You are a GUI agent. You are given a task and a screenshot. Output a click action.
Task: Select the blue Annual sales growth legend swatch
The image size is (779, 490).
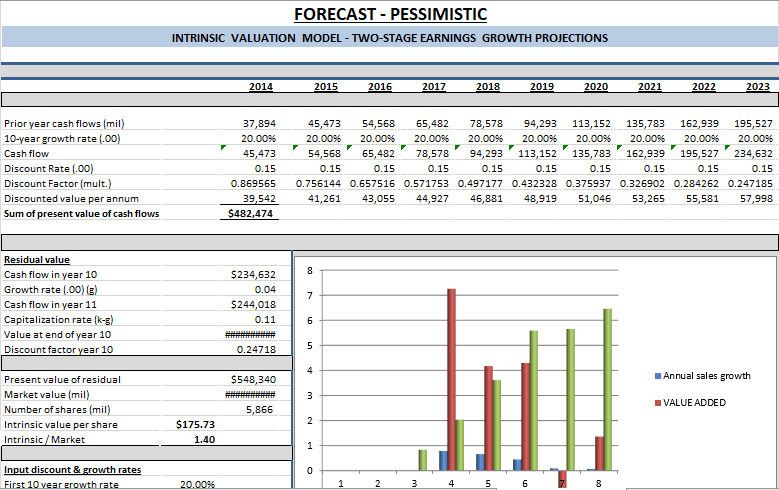[x=658, y=376]
